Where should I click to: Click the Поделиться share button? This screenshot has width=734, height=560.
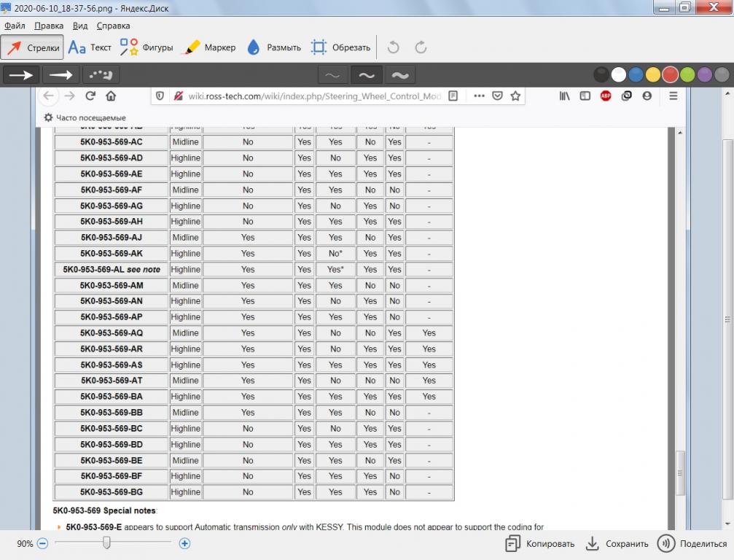pos(692,544)
